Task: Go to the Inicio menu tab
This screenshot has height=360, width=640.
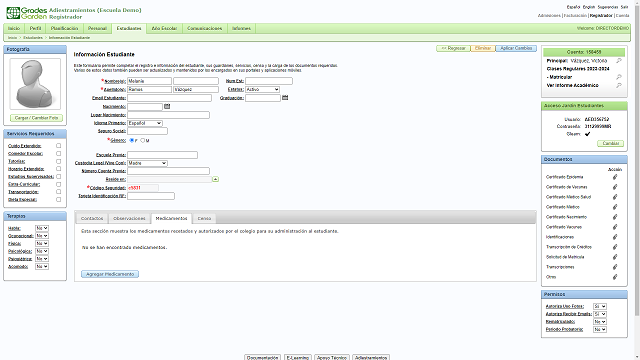Action: pos(14,29)
